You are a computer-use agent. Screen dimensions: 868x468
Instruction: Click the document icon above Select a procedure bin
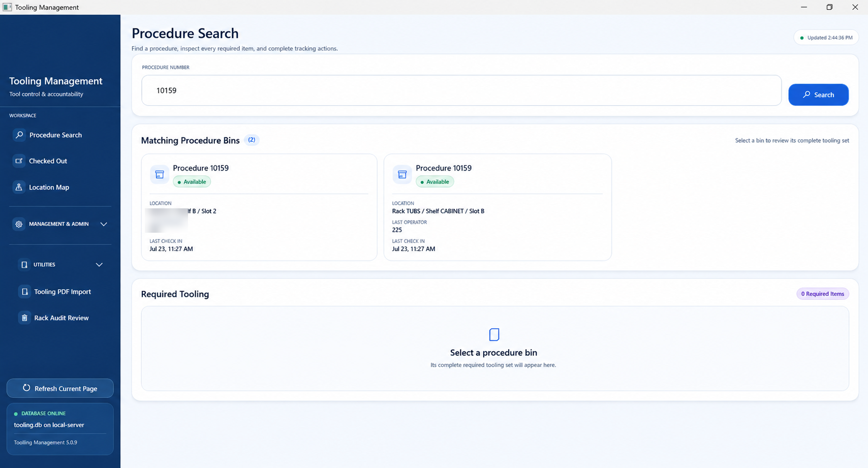(x=494, y=334)
